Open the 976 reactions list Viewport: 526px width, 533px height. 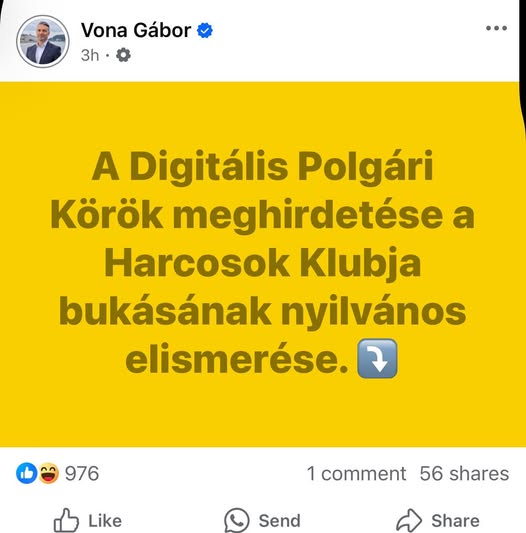click(x=82, y=474)
